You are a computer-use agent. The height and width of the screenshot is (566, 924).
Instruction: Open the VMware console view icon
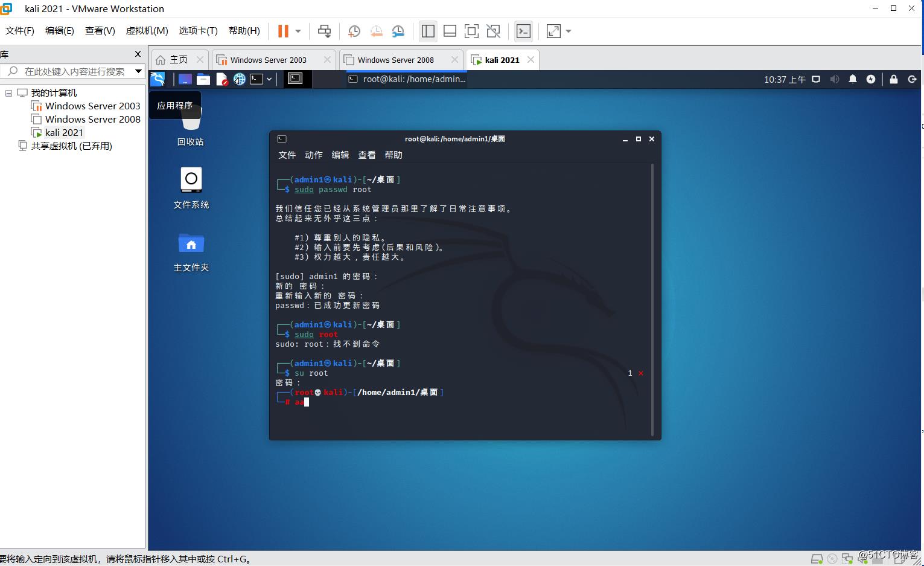[x=523, y=31]
